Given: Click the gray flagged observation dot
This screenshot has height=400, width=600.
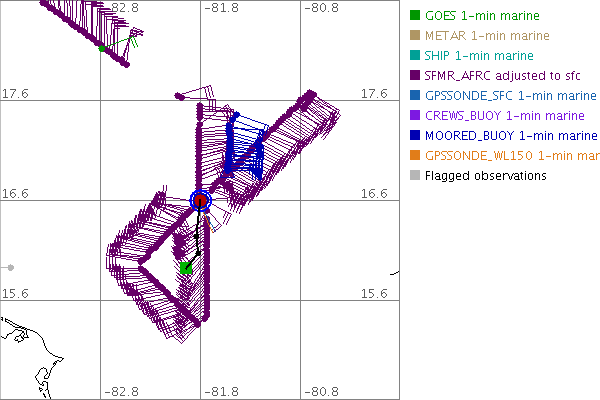Looking at the screenshot, I should pyautogui.click(x=10, y=267).
